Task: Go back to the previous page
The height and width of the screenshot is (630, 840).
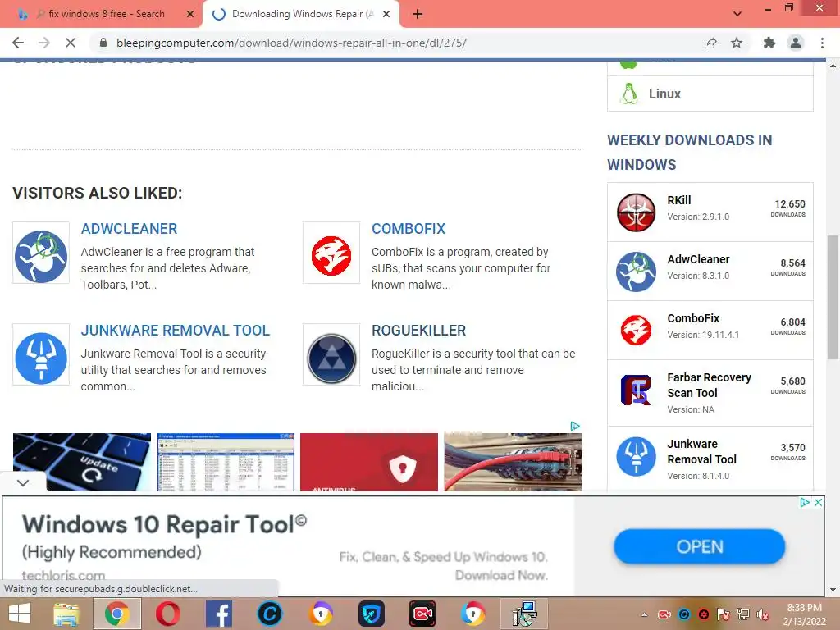Action: tap(18, 43)
